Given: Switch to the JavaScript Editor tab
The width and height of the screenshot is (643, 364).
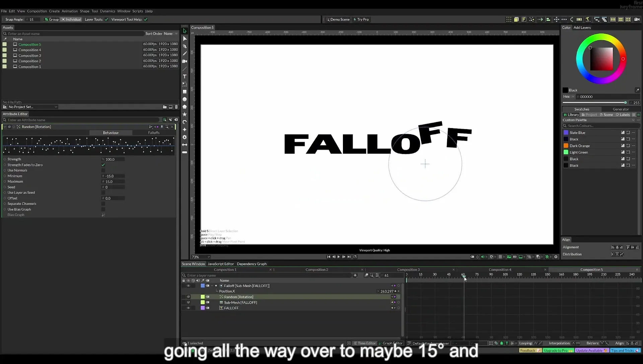Looking at the screenshot, I should (221, 264).
